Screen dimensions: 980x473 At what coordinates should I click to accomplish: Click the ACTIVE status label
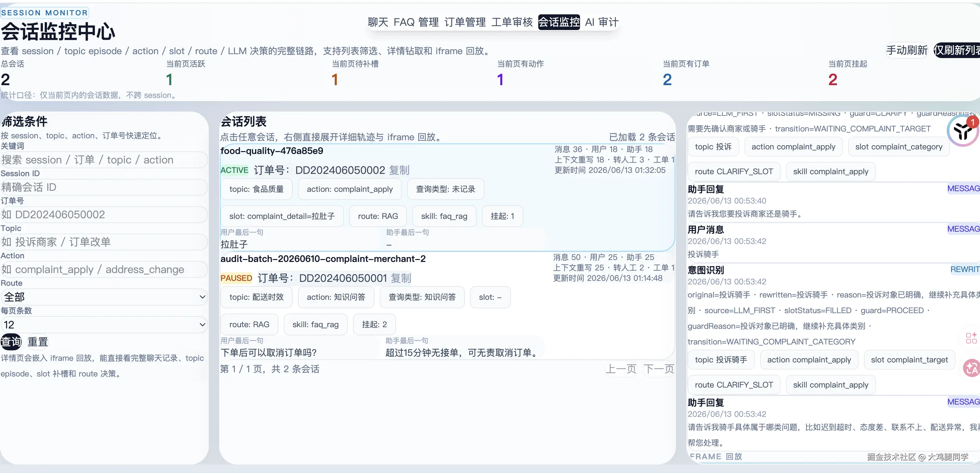point(234,170)
